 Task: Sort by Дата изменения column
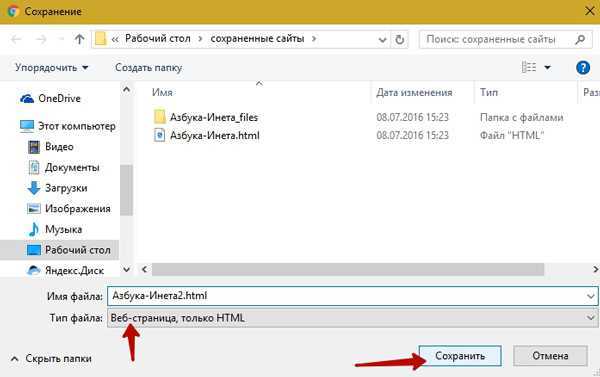tap(414, 92)
